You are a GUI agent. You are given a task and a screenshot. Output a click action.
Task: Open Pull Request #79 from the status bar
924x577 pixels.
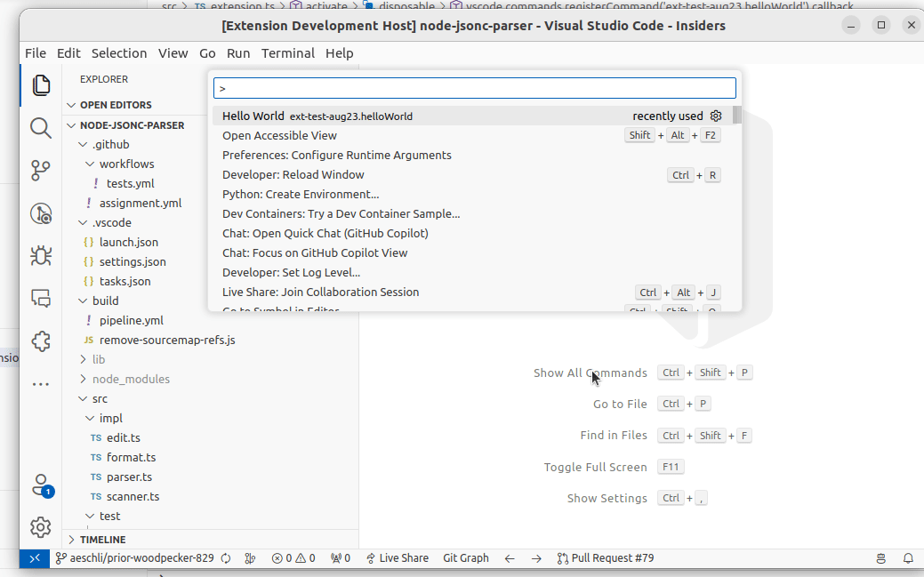coord(608,558)
